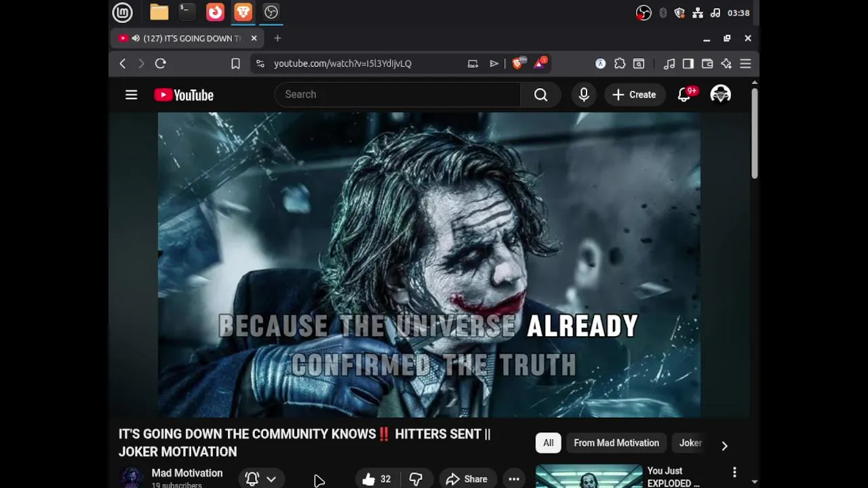868x488 pixels.
Task: Reload the current page
Action: [x=161, y=64]
